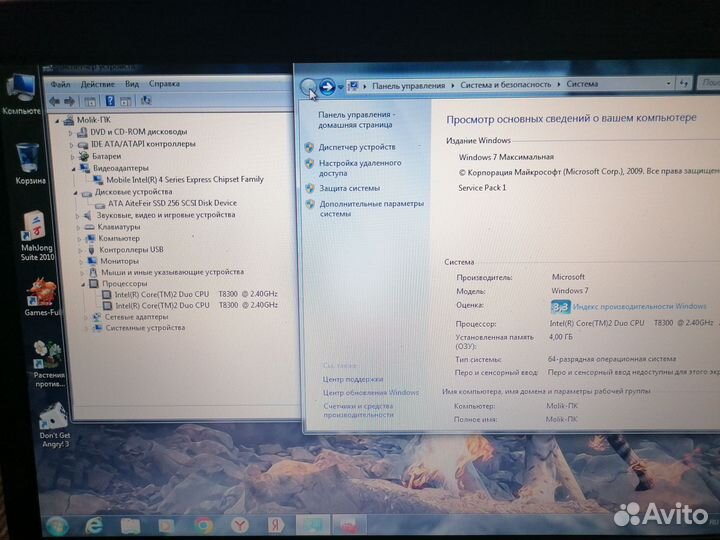
Task: Switch to red toolbox taskbar button
Action: click(x=349, y=524)
